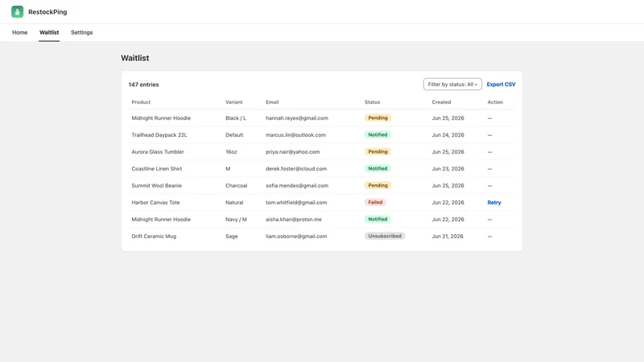Open the Settings tab
The width and height of the screenshot is (644, 362).
click(x=82, y=32)
